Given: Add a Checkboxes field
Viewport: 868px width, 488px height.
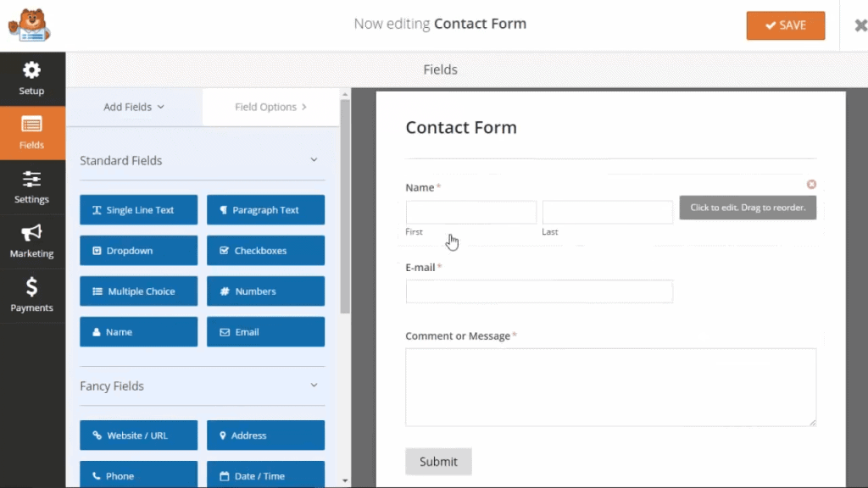Looking at the screenshot, I should click(265, 251).
